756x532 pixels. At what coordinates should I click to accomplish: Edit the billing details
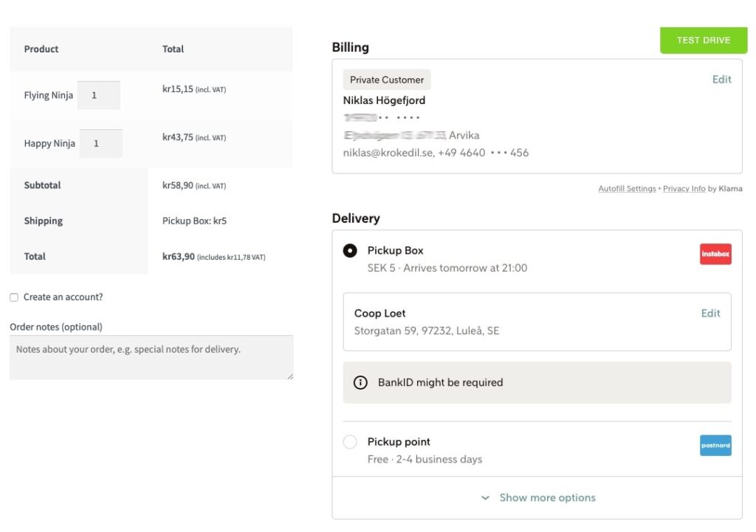coord(721,80)
